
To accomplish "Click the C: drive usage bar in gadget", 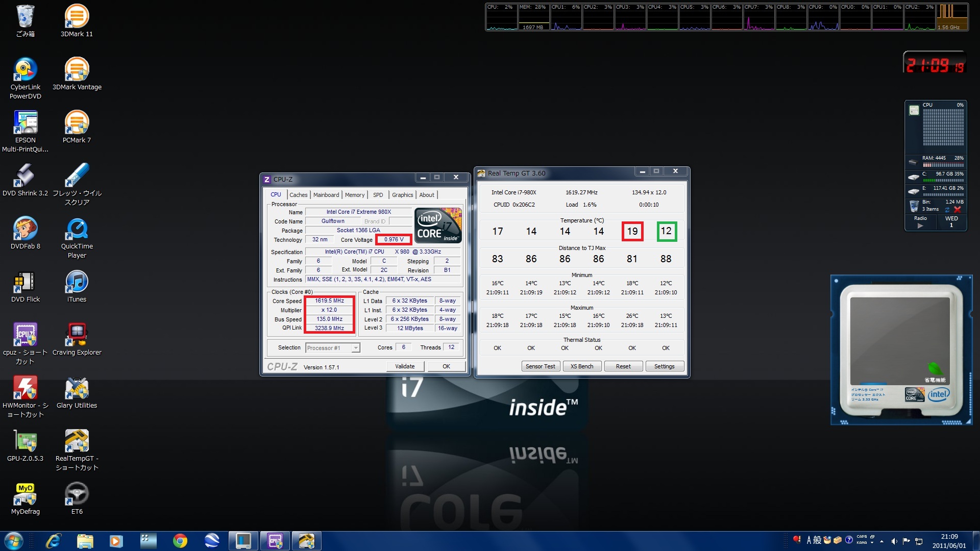I will coord(943,180).
